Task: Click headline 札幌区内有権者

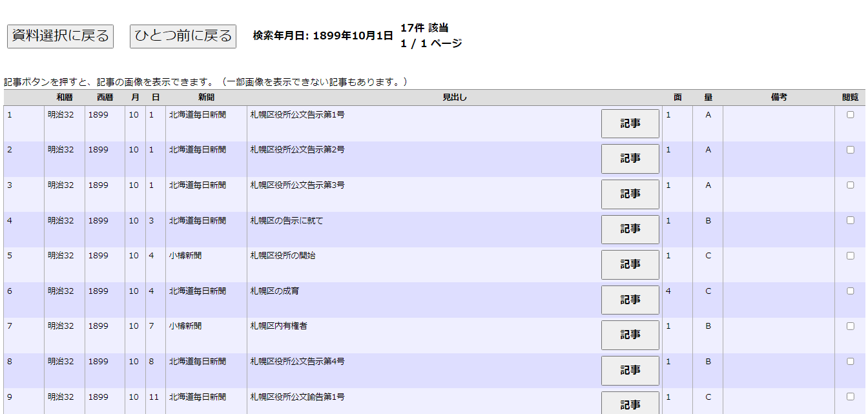Action: coord(278,326)
